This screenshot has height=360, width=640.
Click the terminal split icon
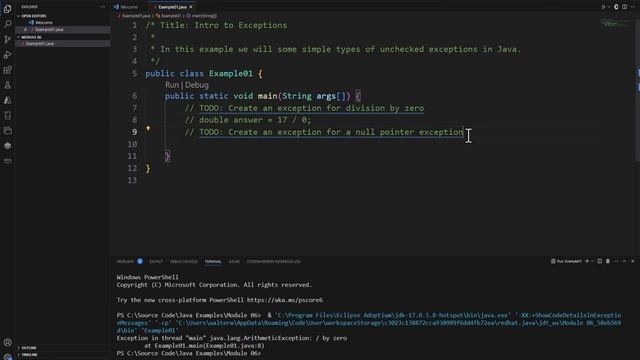pyautogui.click(x=600, y=261)
